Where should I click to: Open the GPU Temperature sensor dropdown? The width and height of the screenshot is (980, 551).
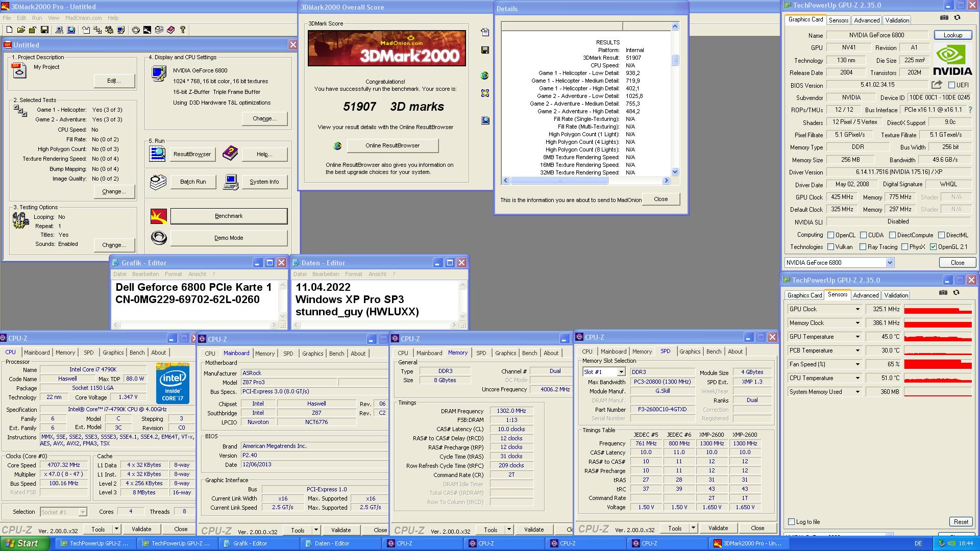[857, 337]
